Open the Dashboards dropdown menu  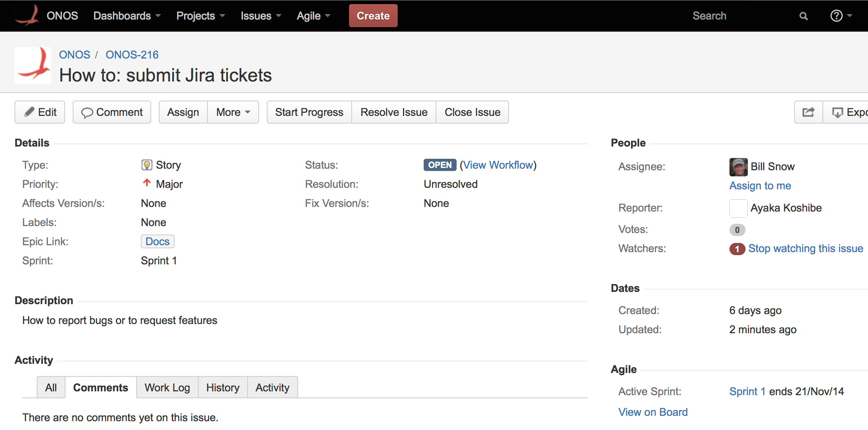pyautogui.click(x=127, y=16)
